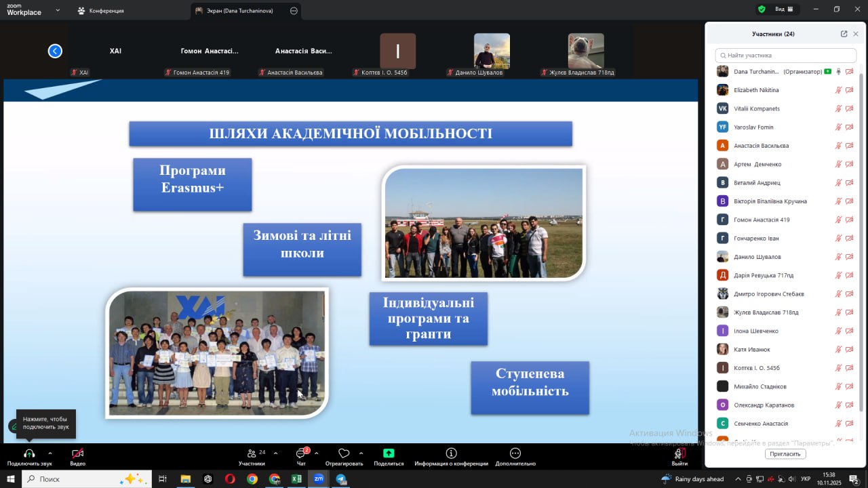Toggle the Video camera on
Viewport: 868px width, 488px height.
coord(77,453)
